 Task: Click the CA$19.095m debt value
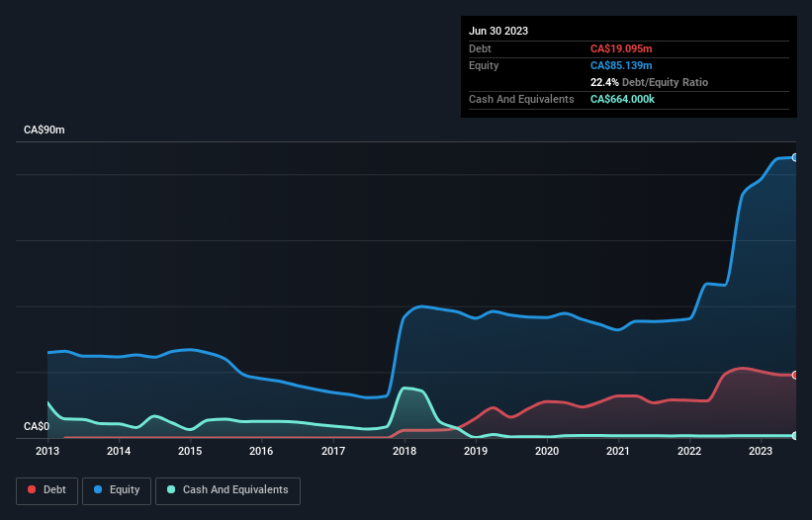point(621,48)
